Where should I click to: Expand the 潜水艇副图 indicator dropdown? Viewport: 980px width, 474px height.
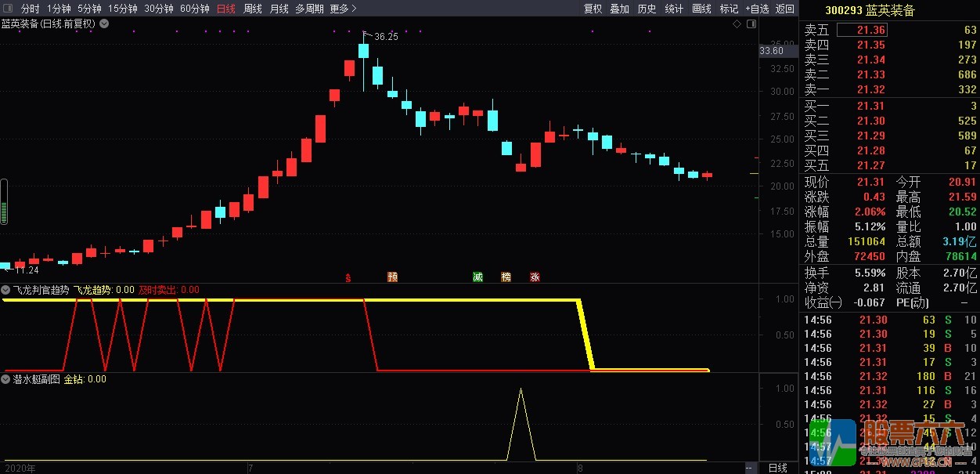pyautogui.click(x=5, y=379)
